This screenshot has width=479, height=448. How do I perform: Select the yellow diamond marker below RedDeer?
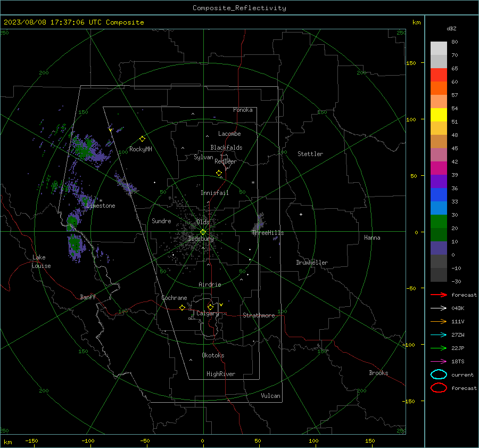[219, 173]
